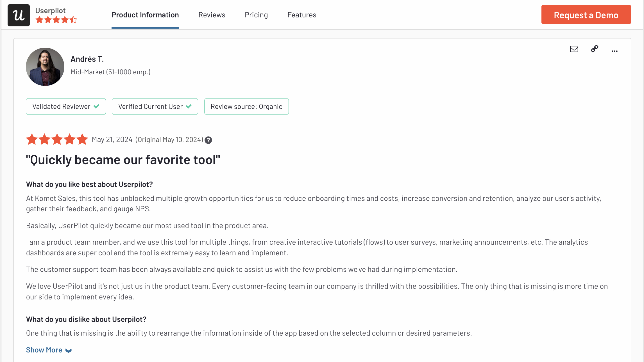Click the checkmark on Validated Reviewer badge
644x362 pixels.
pos(96,106)
